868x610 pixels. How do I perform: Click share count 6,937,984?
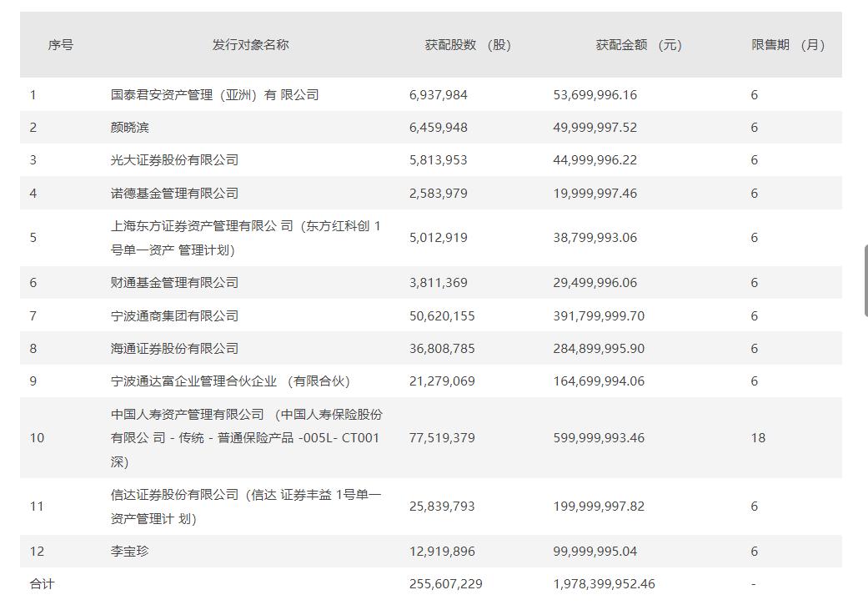[439, 95]
